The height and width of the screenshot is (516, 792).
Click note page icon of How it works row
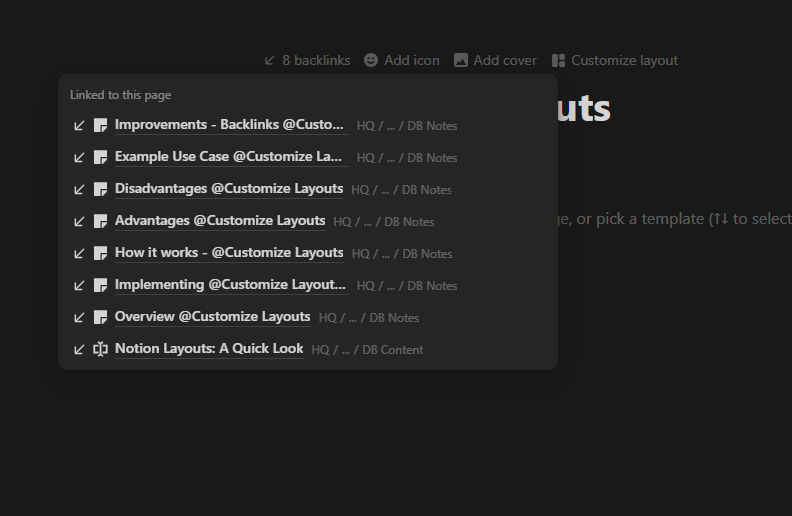(x=101, y=253)
